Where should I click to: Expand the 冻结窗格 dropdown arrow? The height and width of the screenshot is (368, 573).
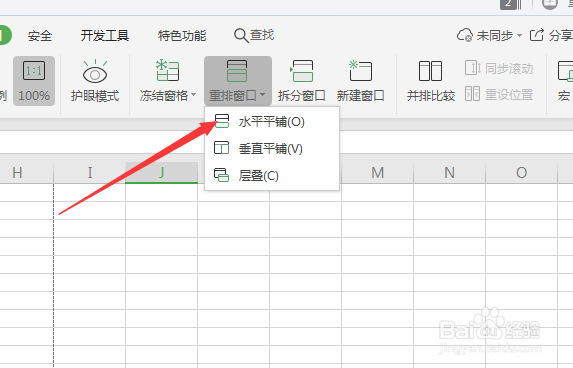click(x=194, y=95)
